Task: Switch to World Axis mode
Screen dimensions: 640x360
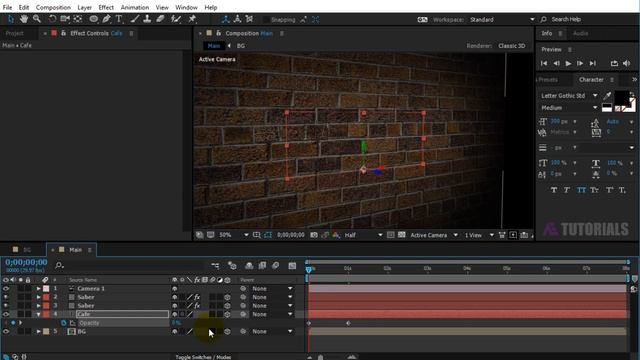Action: coord(237,19)
